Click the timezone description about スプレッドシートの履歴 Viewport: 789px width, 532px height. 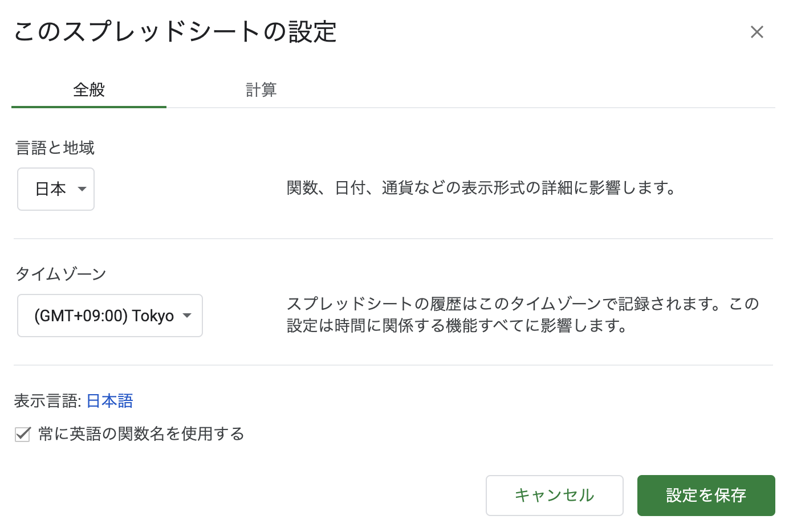(522, 314)
